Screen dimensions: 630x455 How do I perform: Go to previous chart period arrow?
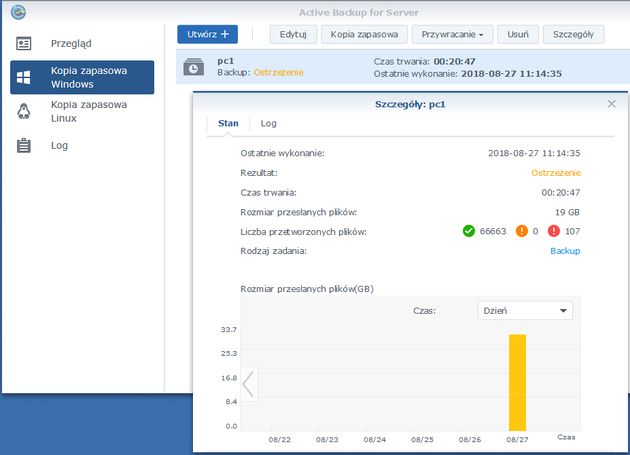(249, 384)
